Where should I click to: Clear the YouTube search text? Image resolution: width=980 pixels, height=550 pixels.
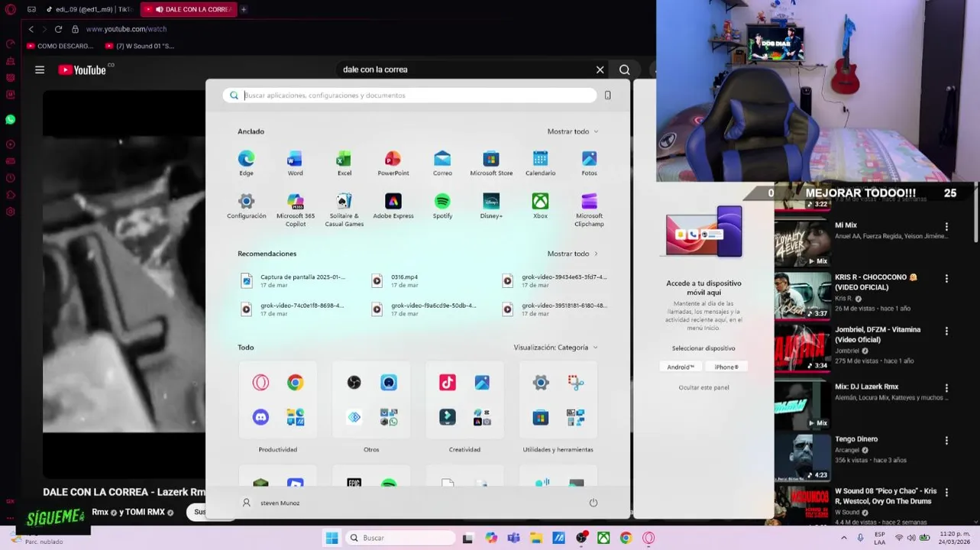(600, 70)
